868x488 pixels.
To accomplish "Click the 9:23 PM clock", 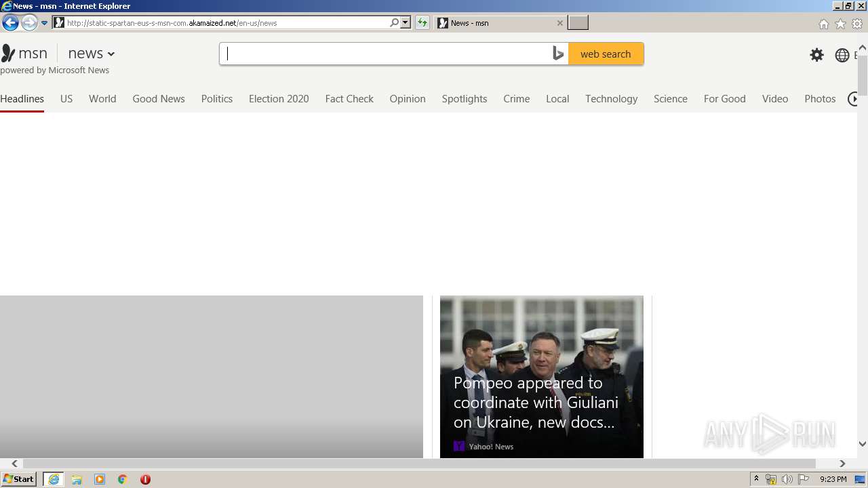I will 833,479.
